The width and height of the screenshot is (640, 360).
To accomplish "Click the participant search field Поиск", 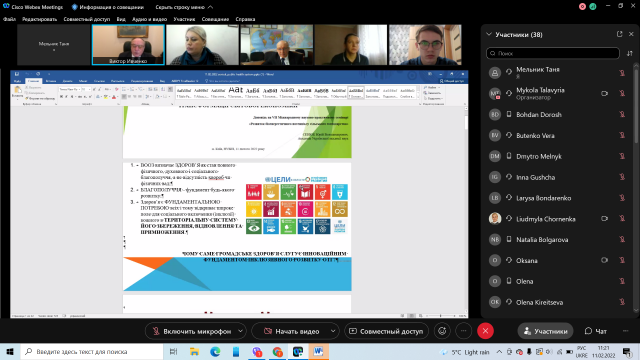I will click(x=553, y=53).
